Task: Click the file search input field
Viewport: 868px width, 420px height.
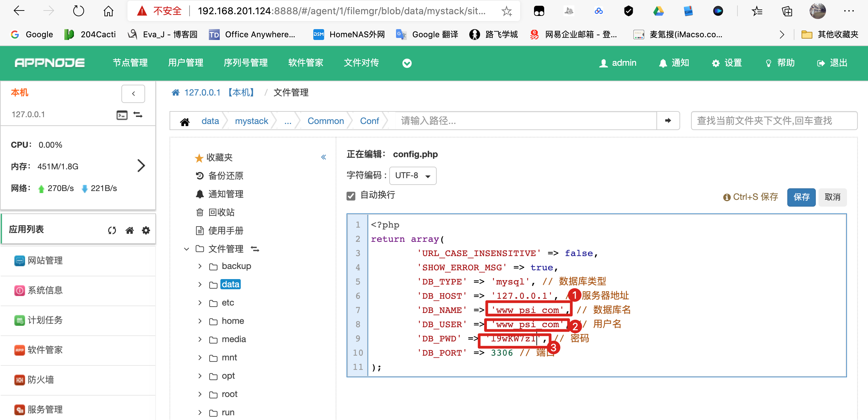Action: [774, 121]
